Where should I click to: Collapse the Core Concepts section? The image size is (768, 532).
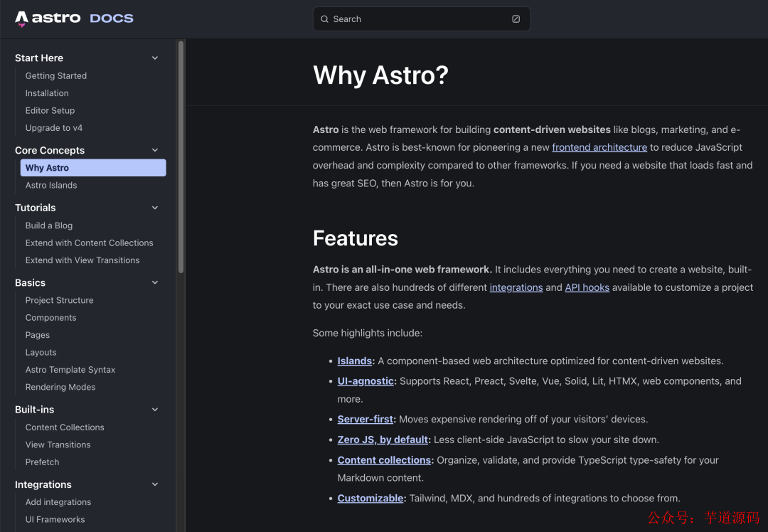[x=155, y=150]
